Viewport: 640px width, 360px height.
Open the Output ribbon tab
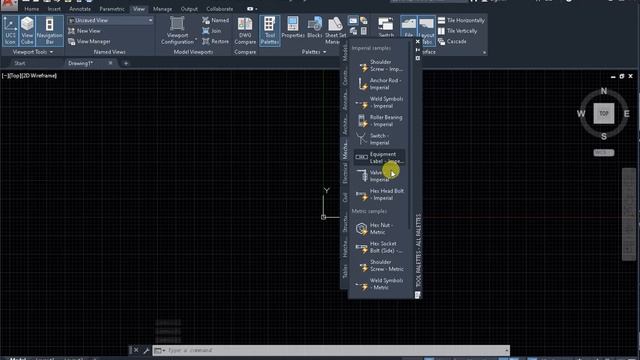pyautogui.click(x=189, y=9)
